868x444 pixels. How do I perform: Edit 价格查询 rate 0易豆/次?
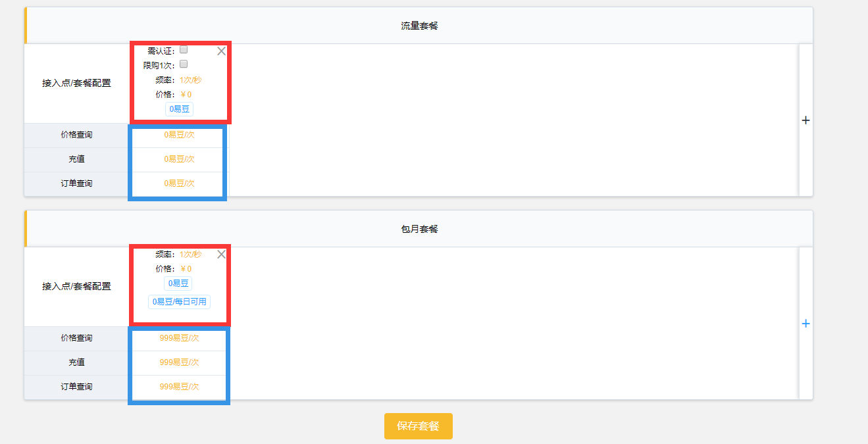pyautogui.click(x=179, y=135)
